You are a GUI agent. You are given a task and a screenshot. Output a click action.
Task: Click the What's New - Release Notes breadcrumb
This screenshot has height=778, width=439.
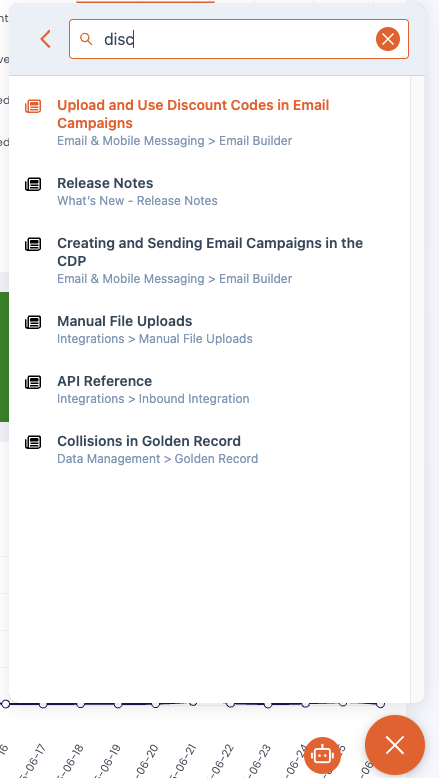(x=137, y=201)
